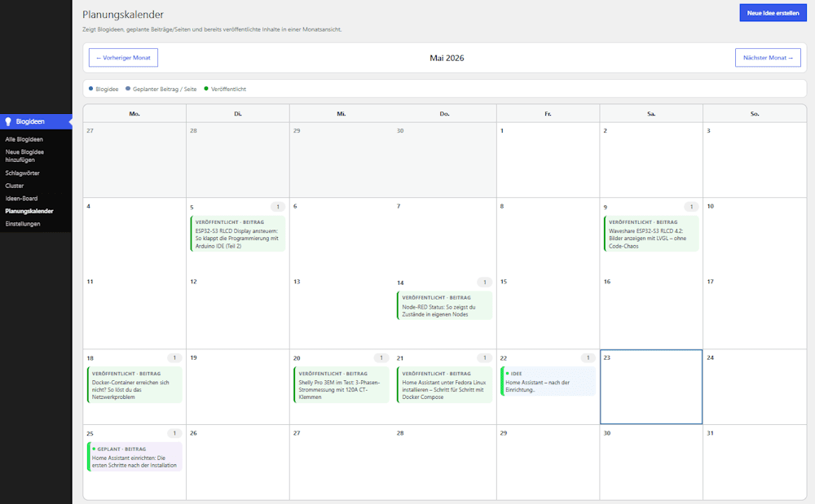This screenshot has height=504, width=815.
Task: Click the count badge on May 18
Action: [174, 358]
